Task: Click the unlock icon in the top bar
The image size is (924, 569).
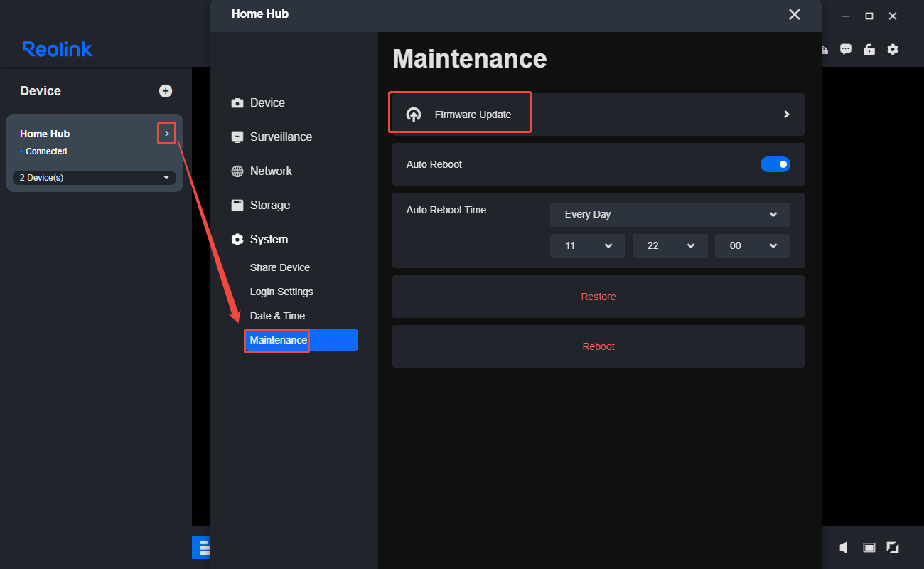Action: pos(869,49)
